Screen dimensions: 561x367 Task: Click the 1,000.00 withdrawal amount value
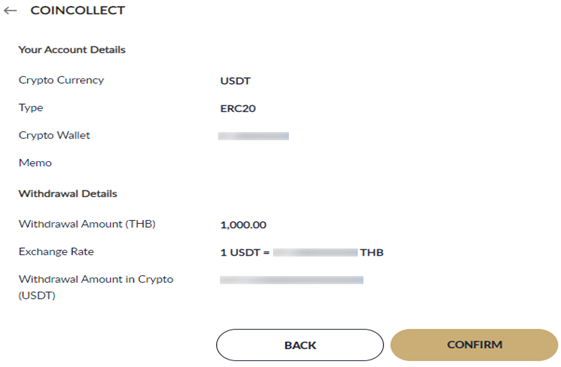243,225
